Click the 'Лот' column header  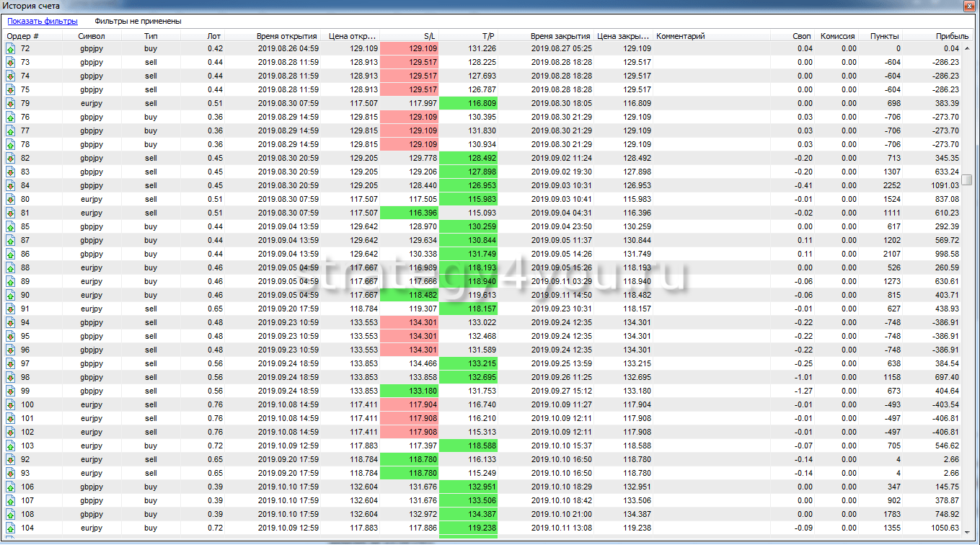[213, 36]
